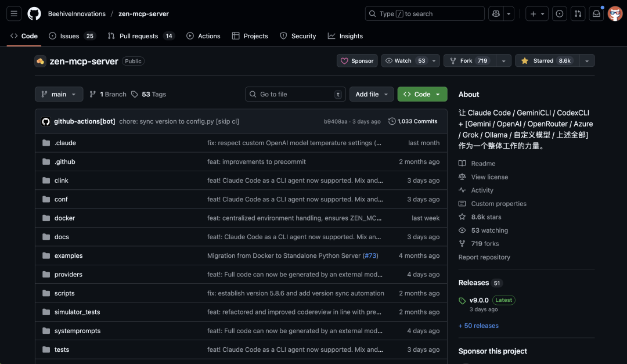
Task: Click the Activity pulse icon
Action: point(462,190)
